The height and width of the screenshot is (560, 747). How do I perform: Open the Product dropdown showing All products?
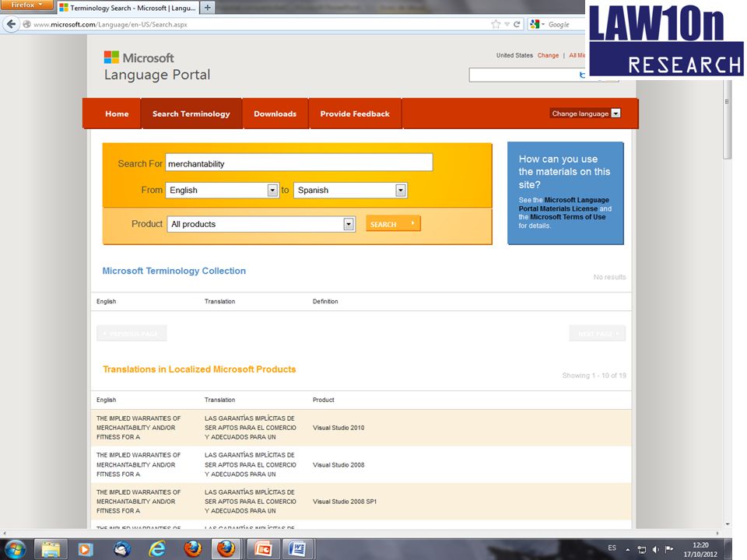click(261, 224)
